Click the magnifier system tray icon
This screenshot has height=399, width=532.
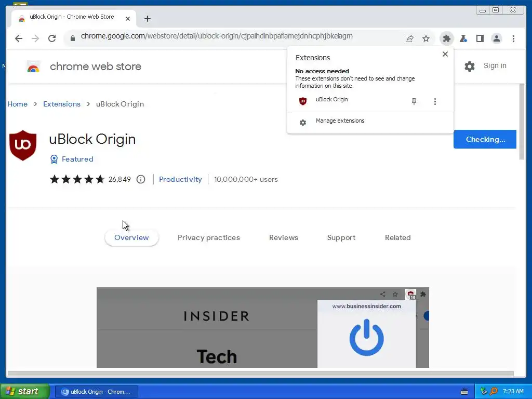494,391
